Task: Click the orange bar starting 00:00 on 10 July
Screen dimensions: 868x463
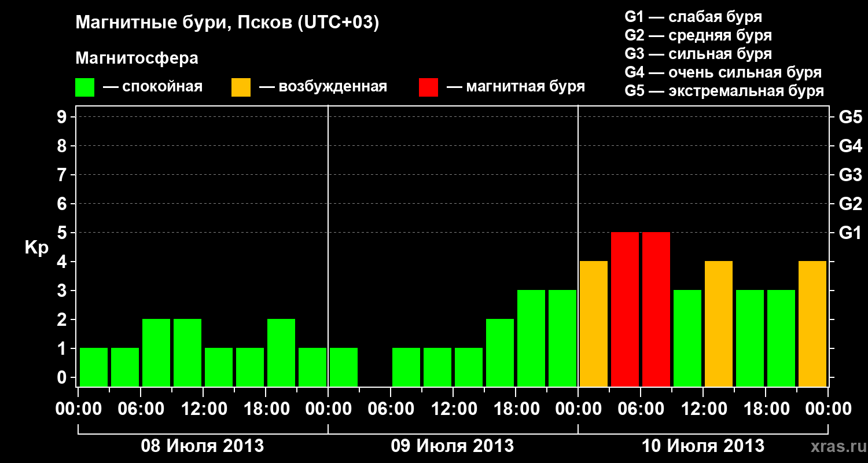Action: click(594, 324)
